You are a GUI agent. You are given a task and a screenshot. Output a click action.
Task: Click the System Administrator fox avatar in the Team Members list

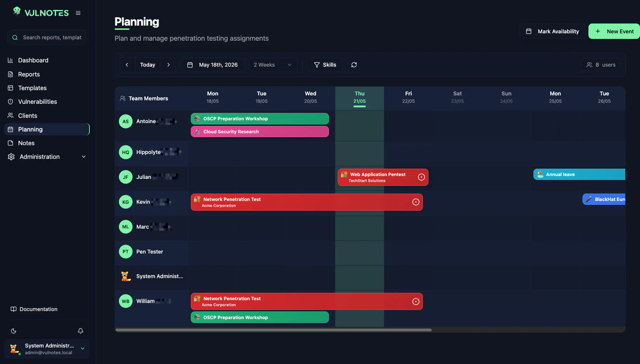[126, 276]
